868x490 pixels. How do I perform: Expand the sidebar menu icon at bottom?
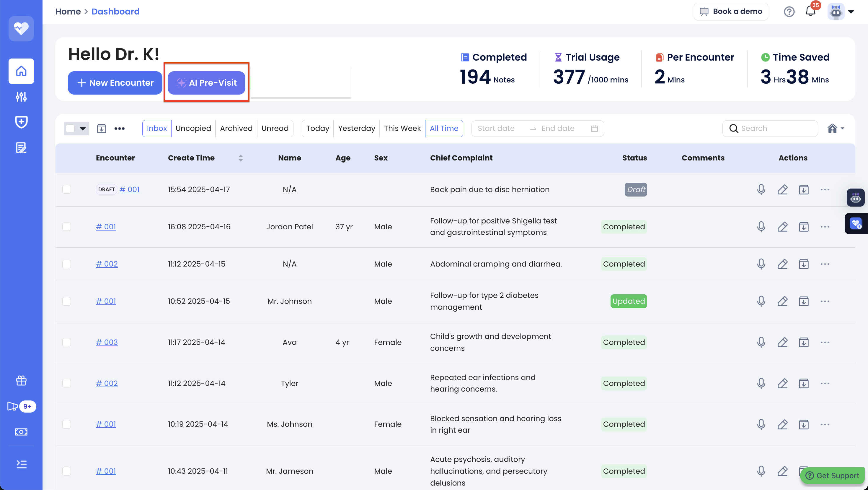21,464
